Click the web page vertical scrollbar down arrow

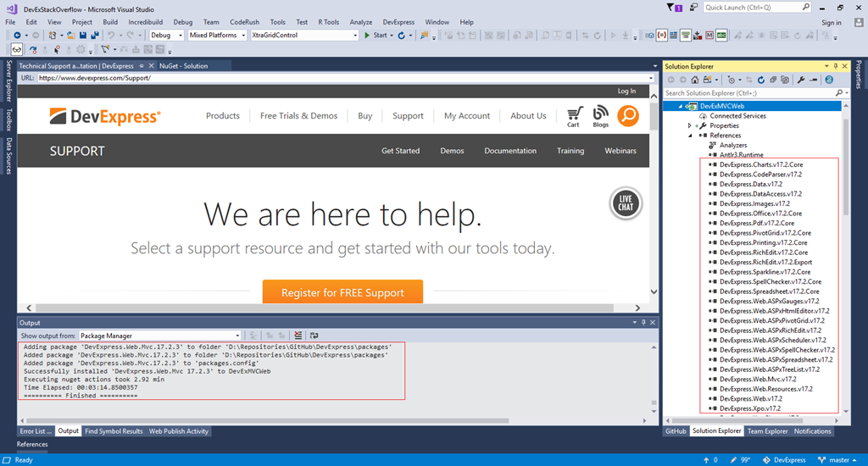tap(654, 291)
